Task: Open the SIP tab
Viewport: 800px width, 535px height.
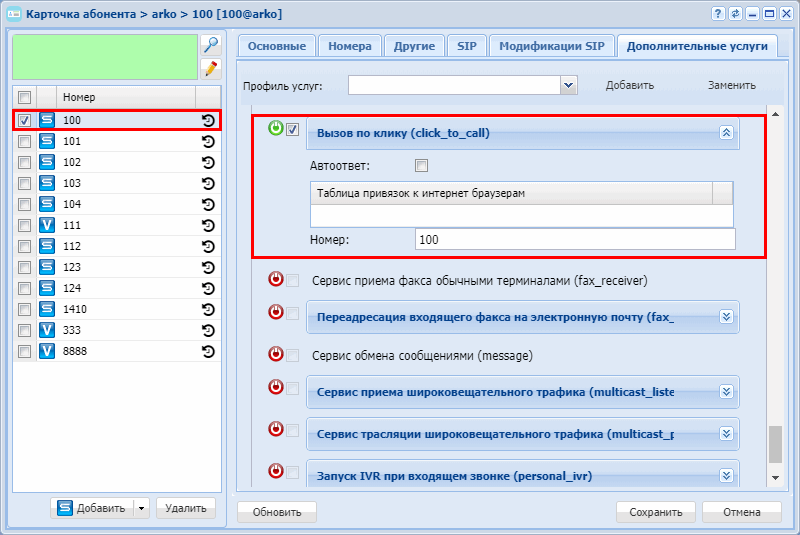Action: point(467,46)
